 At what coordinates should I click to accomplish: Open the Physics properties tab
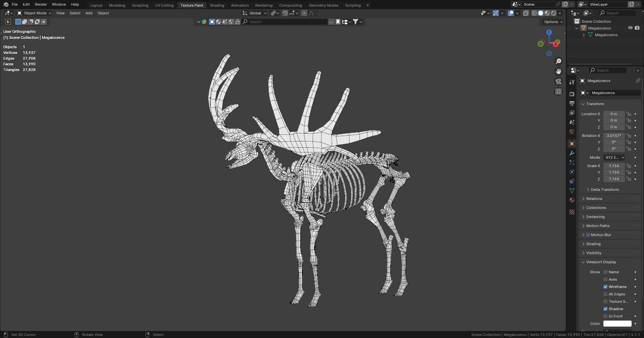(x=572, y=172)
